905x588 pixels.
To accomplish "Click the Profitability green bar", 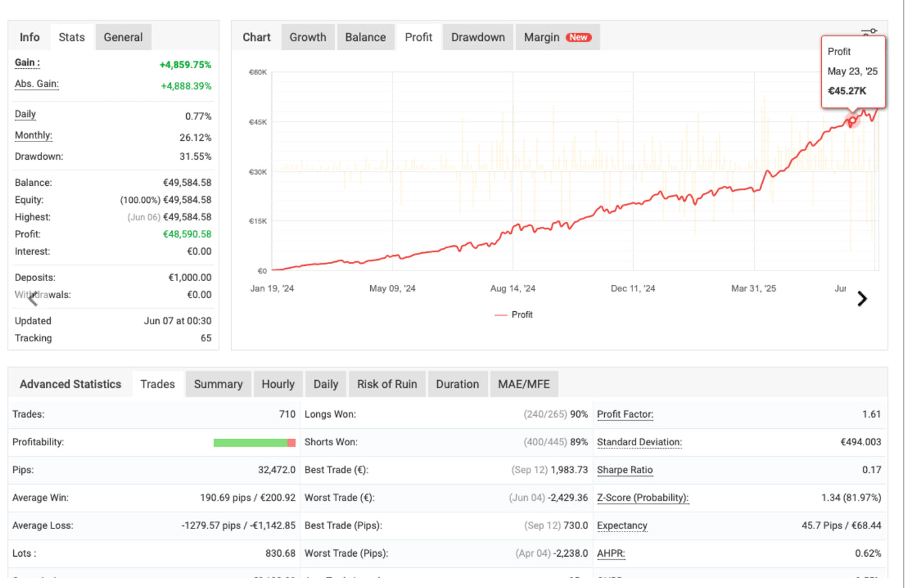I will point(250,443).
